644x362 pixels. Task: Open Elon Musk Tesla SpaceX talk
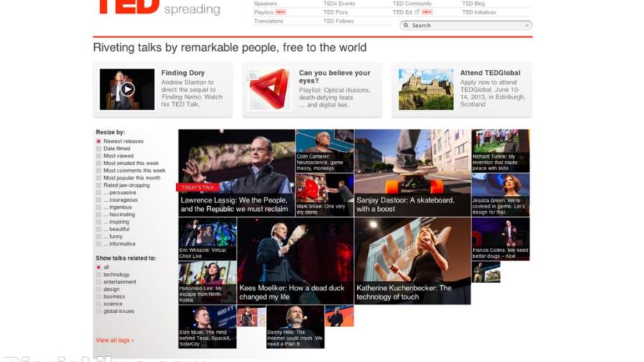coord(208,327)
